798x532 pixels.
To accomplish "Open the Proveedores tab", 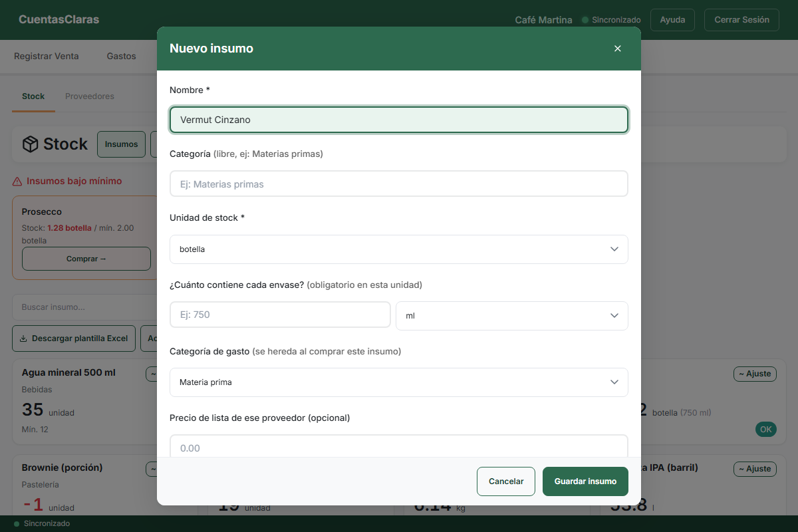I will (90, 96).
